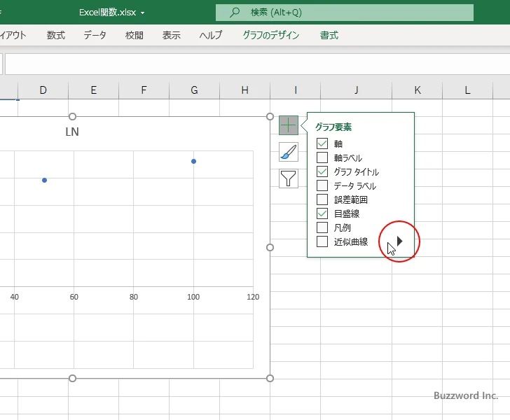Image resolution: width=510 pixels, height=420 pixels.
Task: Select column D header
Action: [x=43, y=90]
